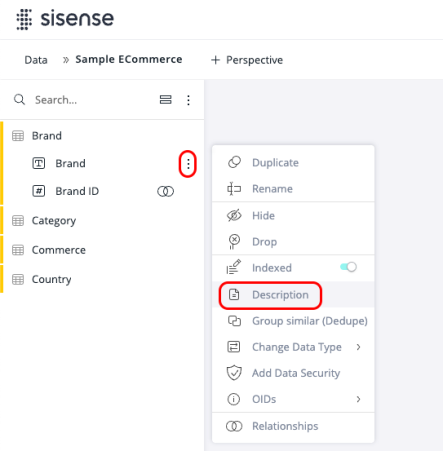Click the Brand ID numeric type icon
The height and width of the screenshot is (451, 443).
click(39, 191)
